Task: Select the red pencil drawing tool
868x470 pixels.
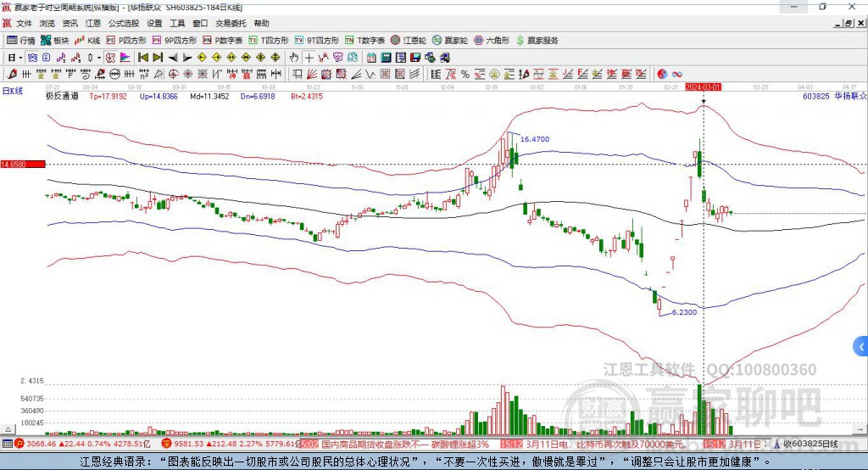Action: pos(12,75)
